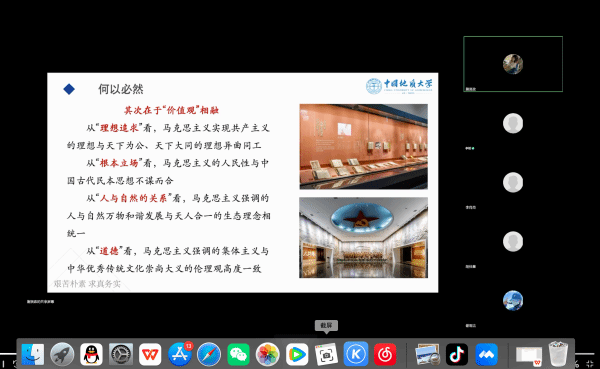Open the QQ penguin app
Image resolution: width=600 pixels, height=369 pixels.
(91, 354)
